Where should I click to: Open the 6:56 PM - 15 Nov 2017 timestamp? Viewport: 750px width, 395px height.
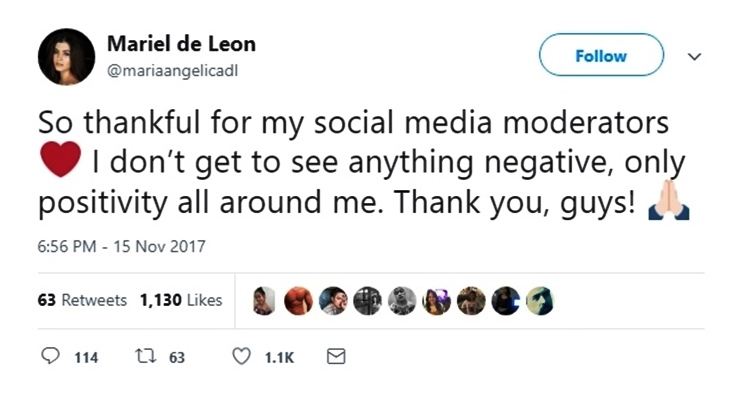(x=121, y=246)
